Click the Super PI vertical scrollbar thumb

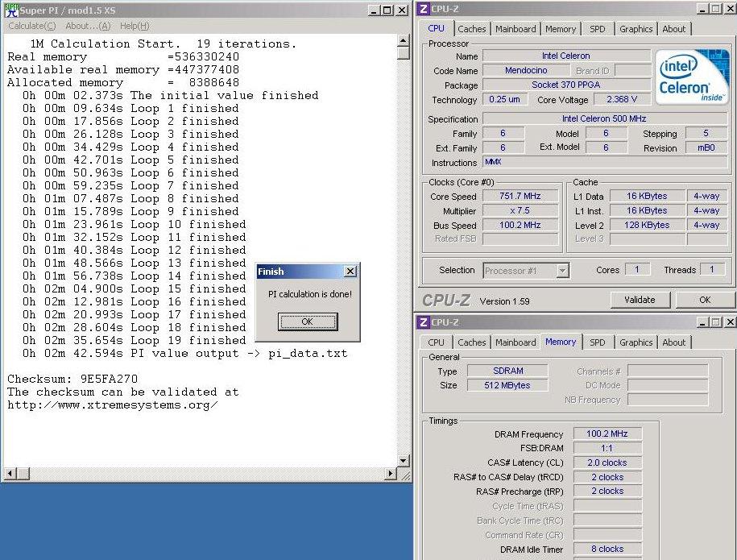[x=403, y=53]
